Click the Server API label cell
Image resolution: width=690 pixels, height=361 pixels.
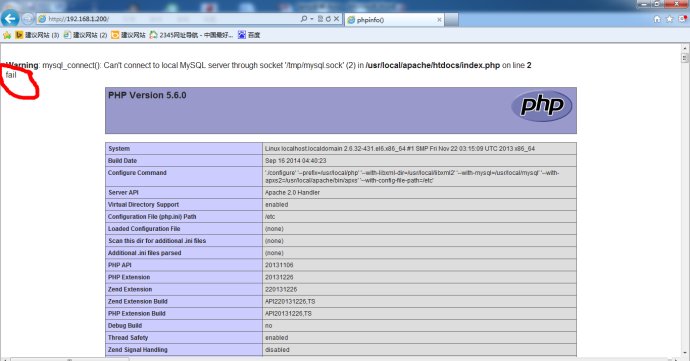[184, 192]
